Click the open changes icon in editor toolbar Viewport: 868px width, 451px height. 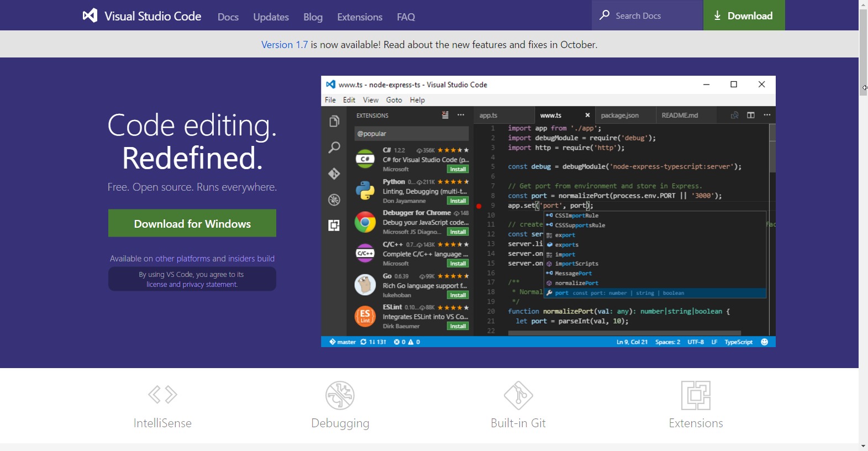734,115
